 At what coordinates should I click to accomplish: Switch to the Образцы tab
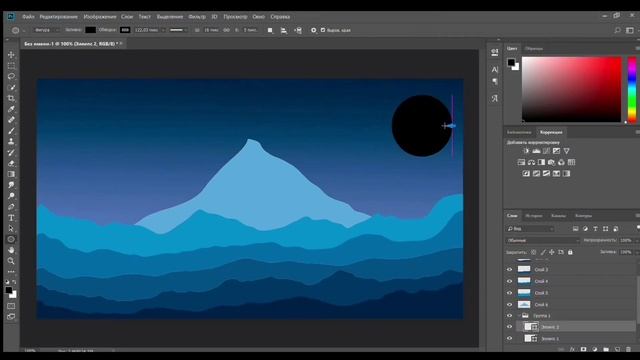click(534, 49)
